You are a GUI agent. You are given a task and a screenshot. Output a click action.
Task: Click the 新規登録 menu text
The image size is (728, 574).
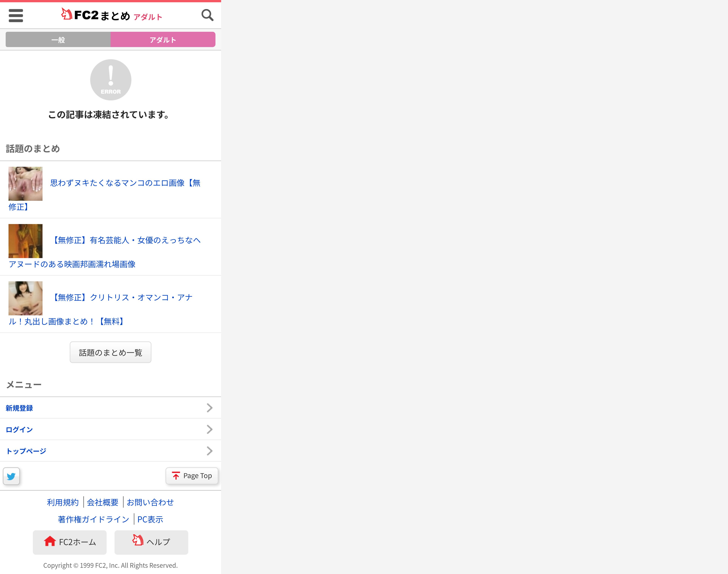coord(19,408)
